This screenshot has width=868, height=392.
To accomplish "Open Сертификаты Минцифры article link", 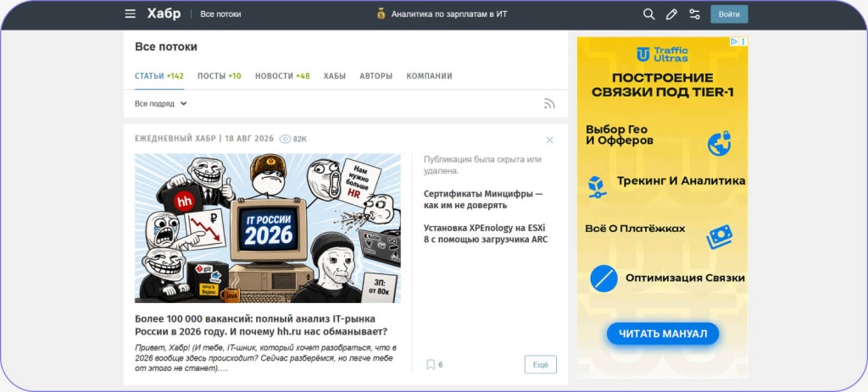I will (x=483, y=200).
